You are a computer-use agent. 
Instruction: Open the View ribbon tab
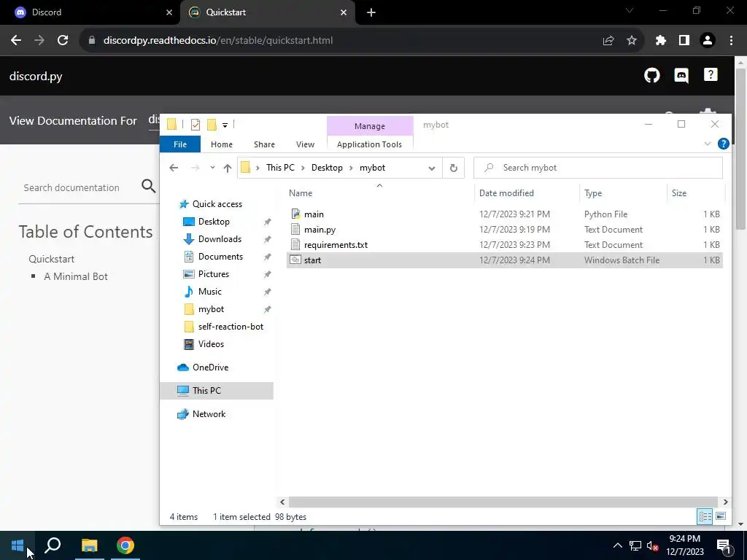[305, 144]
